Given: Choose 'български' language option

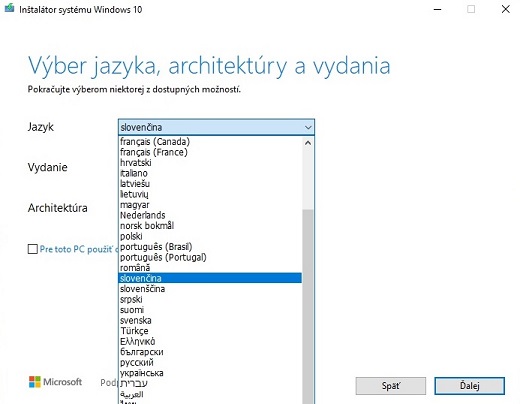Looking at the screenshot, I should point(210,352).
